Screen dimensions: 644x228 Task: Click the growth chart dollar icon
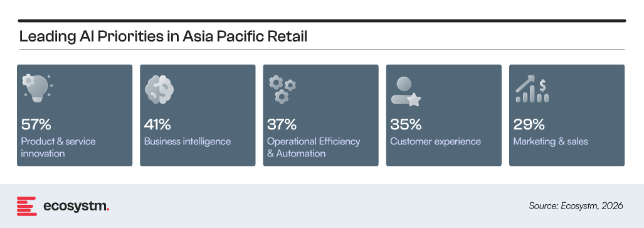(532, 89)
